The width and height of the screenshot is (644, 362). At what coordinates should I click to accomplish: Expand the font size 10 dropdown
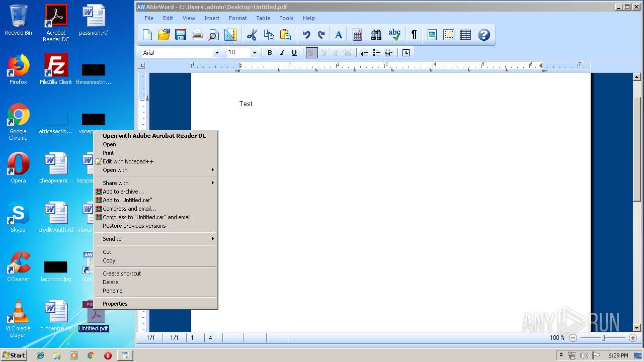click(255, 53)
